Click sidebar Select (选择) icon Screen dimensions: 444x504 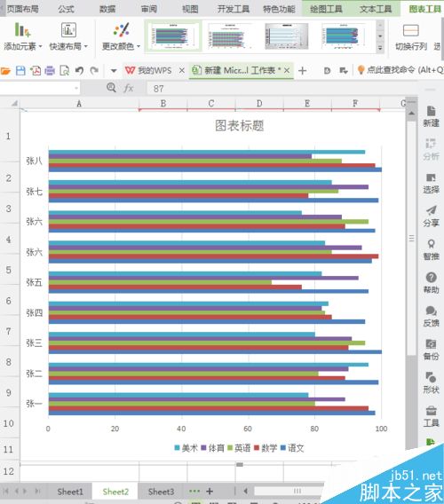click(x=431, y=177)
